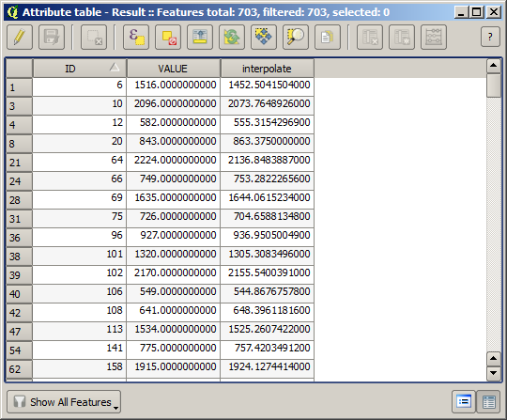Image resolution: width=507 pixels, height=420 pixels.
Task: Click the interpolate column header
Action: (267, 69)
